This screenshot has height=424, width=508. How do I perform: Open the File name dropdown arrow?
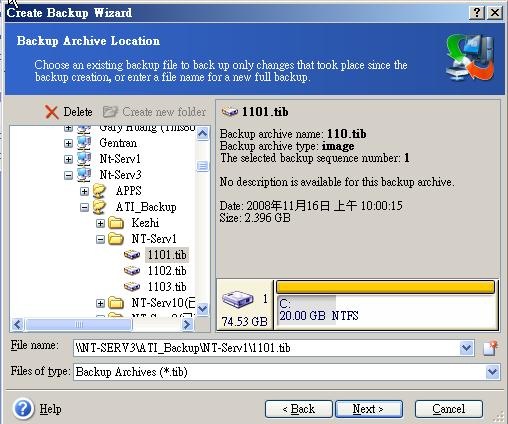466,348
